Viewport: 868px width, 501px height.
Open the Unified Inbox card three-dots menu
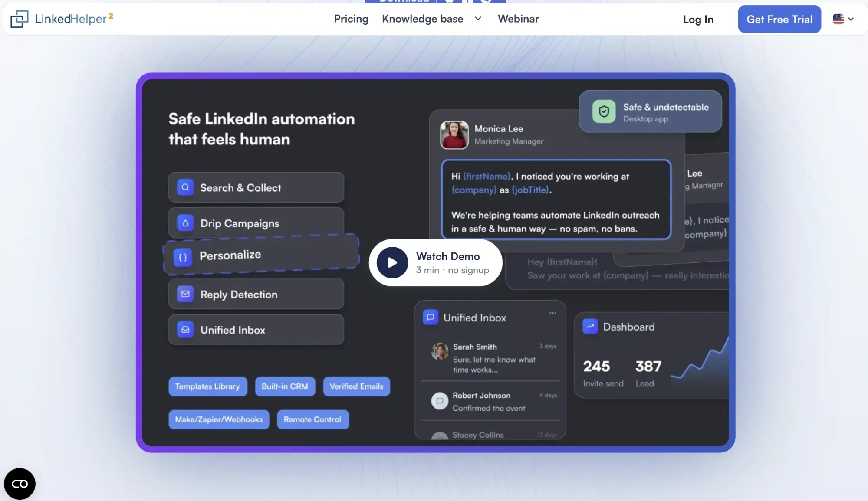click(x=552, y=313)
